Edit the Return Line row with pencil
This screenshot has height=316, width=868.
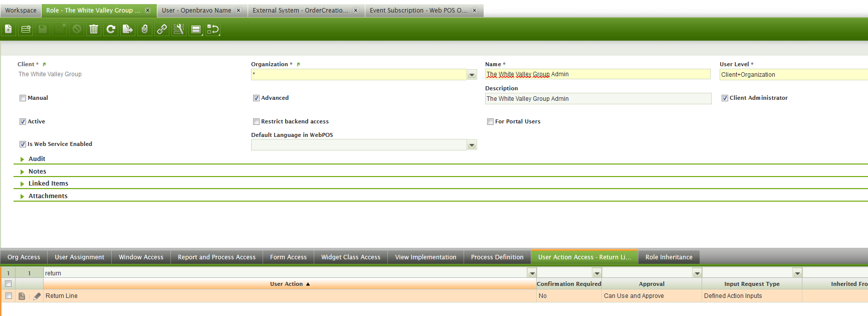[x=37, y=296]
